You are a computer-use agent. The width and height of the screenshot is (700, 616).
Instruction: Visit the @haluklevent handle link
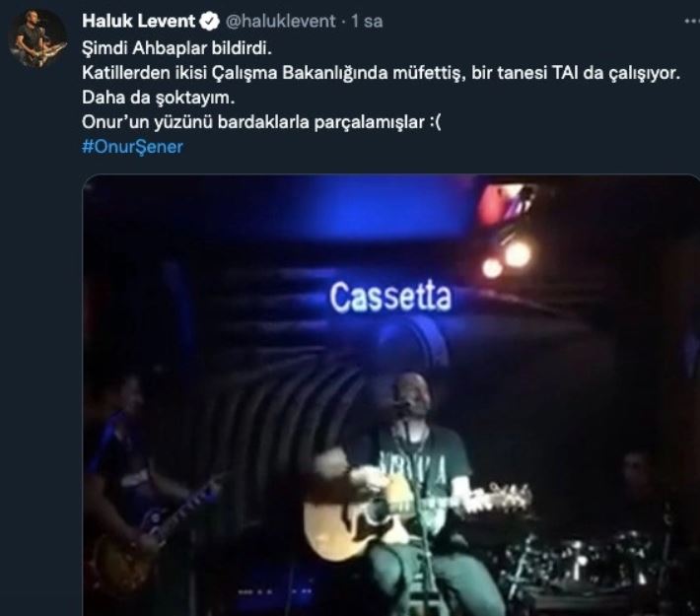[280, 21]
